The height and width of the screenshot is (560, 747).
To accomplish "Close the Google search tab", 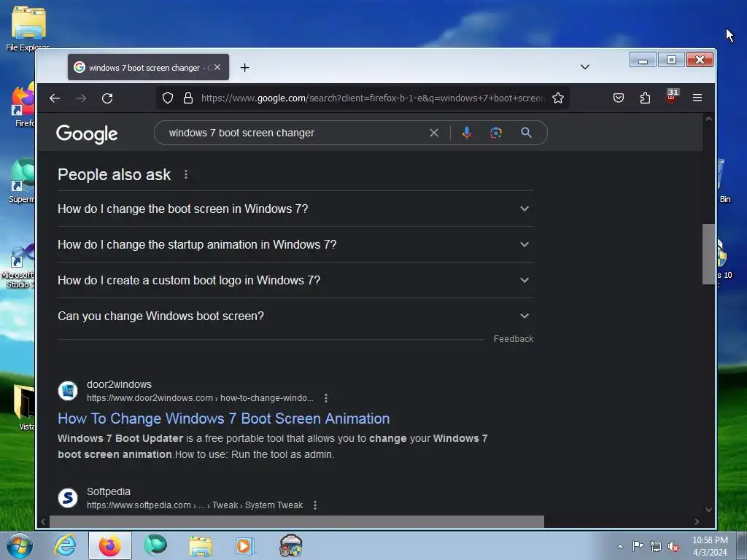I will 217,67.
